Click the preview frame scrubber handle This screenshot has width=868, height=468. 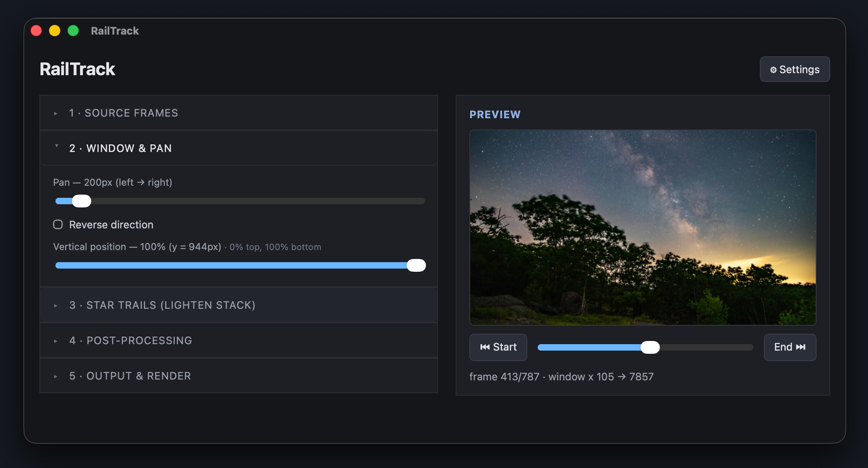650,347
